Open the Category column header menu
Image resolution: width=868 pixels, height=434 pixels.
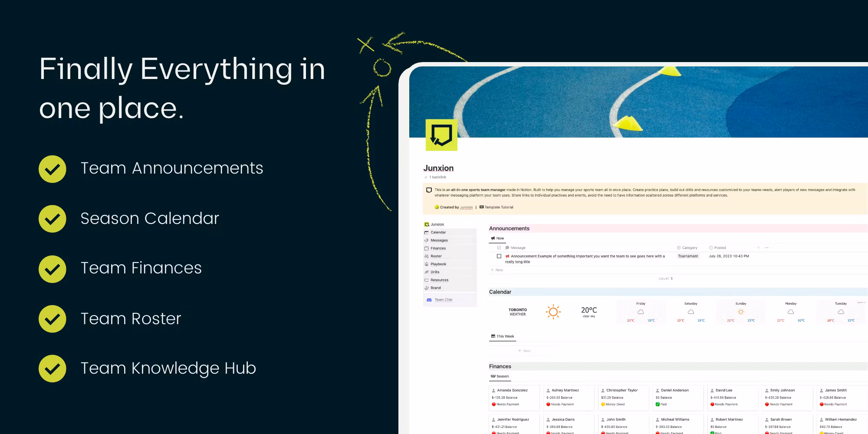tap(689, 248)
